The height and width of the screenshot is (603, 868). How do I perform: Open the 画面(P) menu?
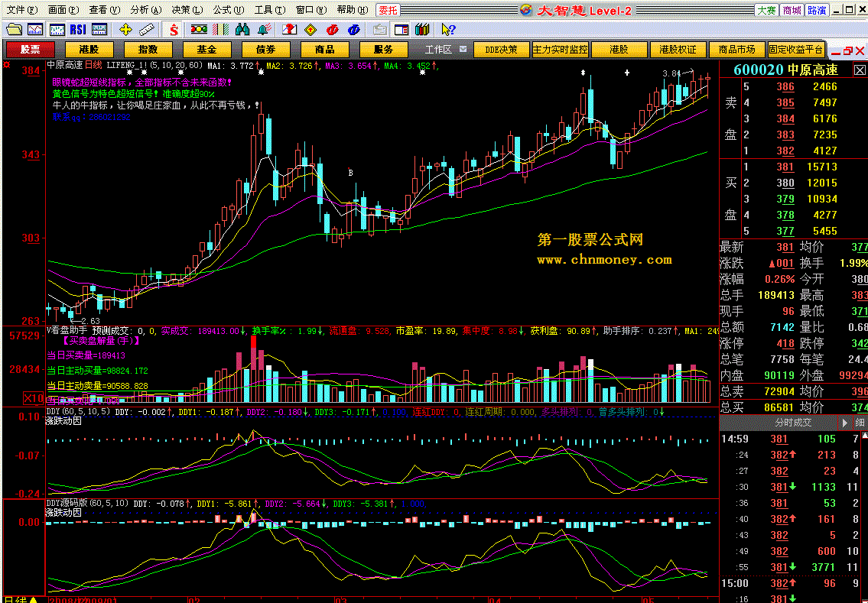click(63, 10)
